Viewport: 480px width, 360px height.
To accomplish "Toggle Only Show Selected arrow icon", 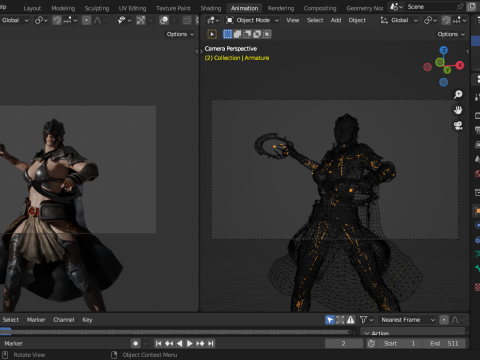I will (330, 320).
